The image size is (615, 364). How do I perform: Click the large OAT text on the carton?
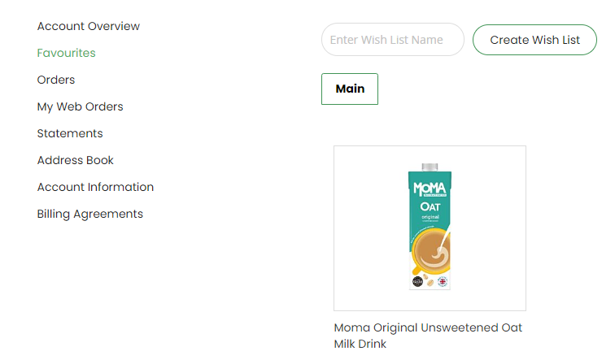pos(430,207)
